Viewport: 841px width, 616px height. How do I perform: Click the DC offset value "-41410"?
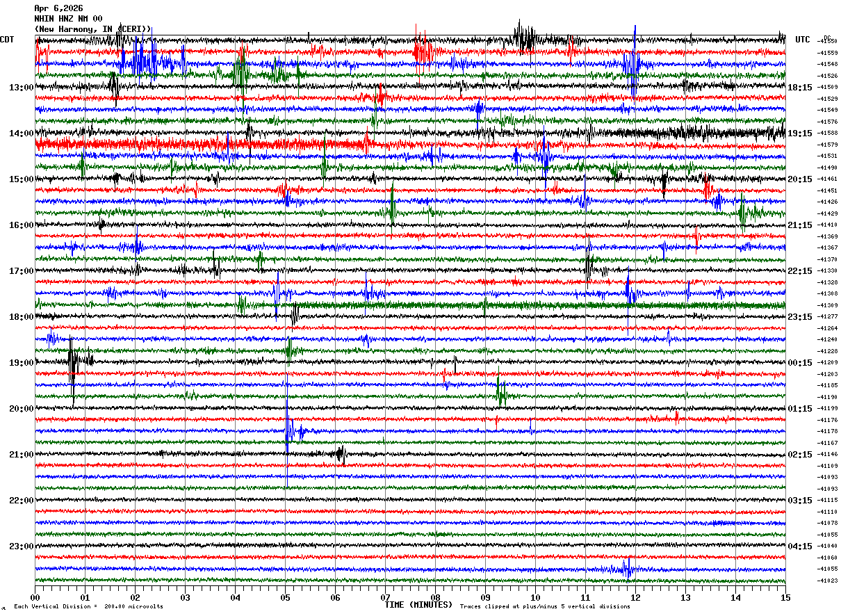pos(827,225)
